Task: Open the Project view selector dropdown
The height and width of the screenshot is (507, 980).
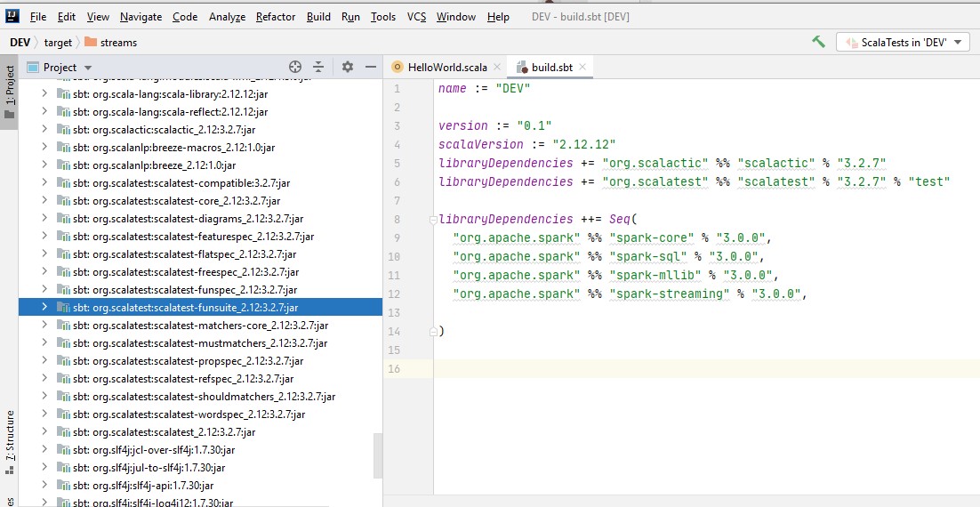Action: [x=60, y=68]
